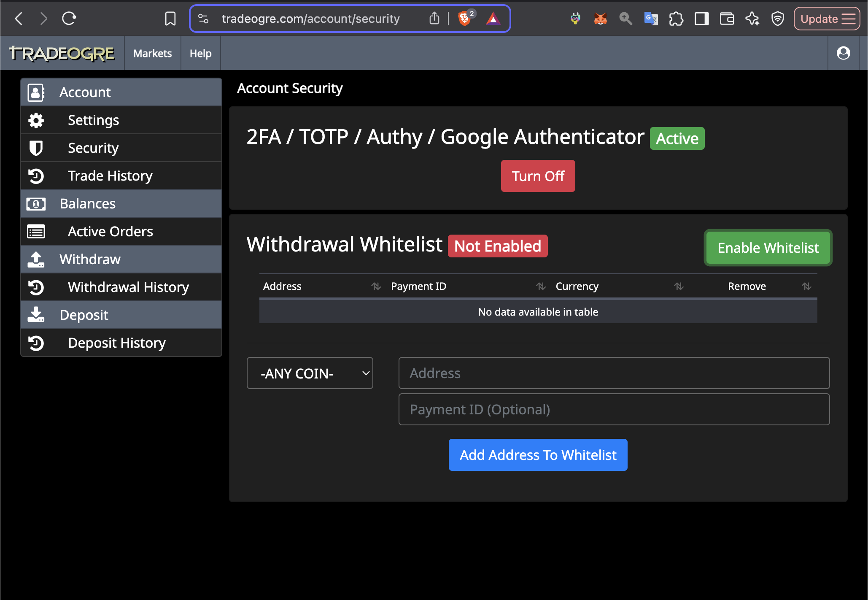
Task: Open Brave VPN shield icon
Action: 777,19
